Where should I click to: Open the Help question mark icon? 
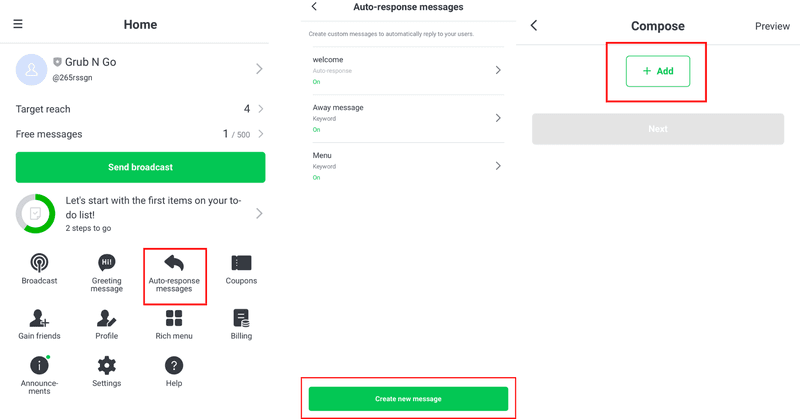174,365
